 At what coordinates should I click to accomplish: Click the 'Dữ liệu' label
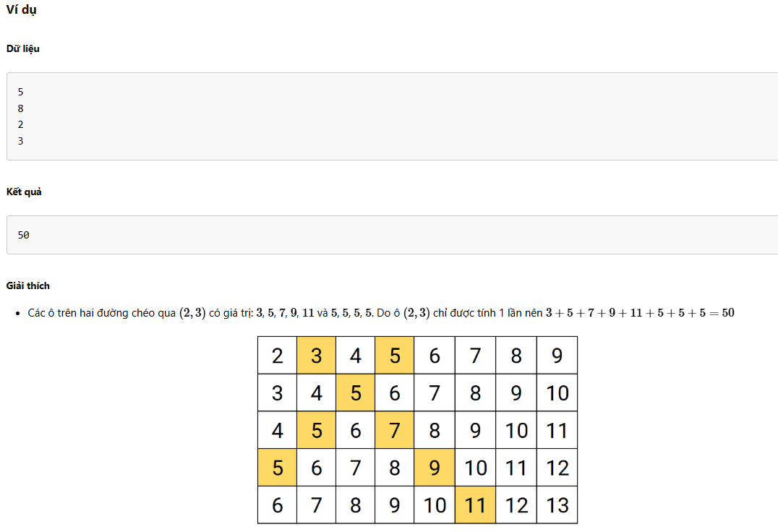pyautogui.click(x=23, y=48)
